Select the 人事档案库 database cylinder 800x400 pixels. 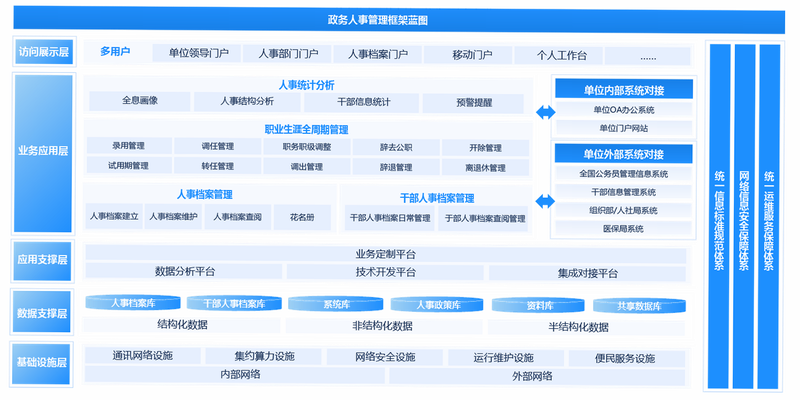[x=133, y=303]
